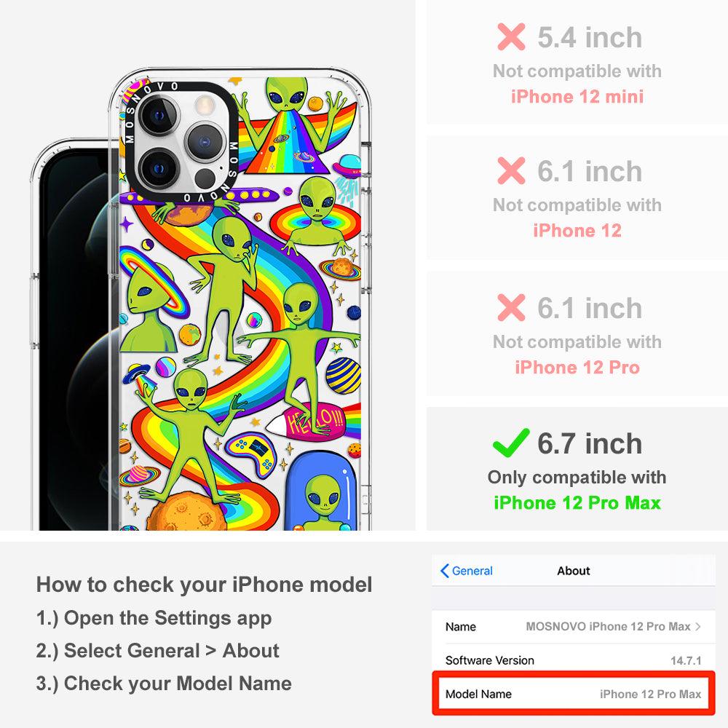Click the green checkmark beside 6.7 inch

point(511,443)
